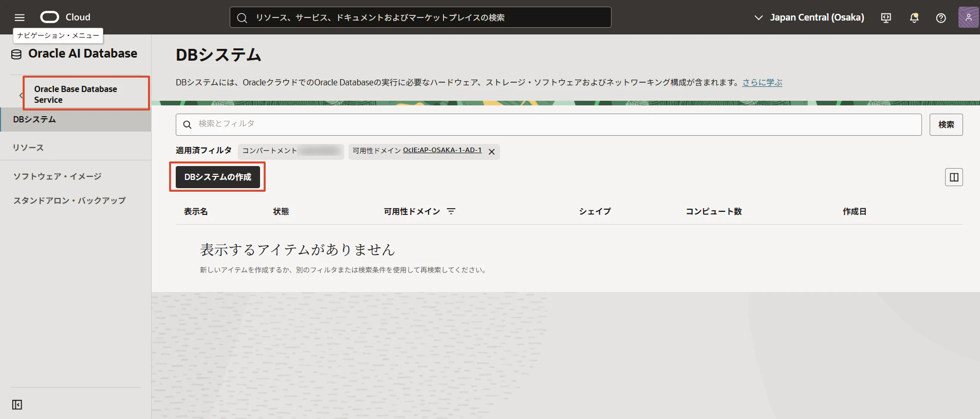The image size is (980, 419).
Task: Open the hamburger navigation menu
Action: click(x=20, y=17)
